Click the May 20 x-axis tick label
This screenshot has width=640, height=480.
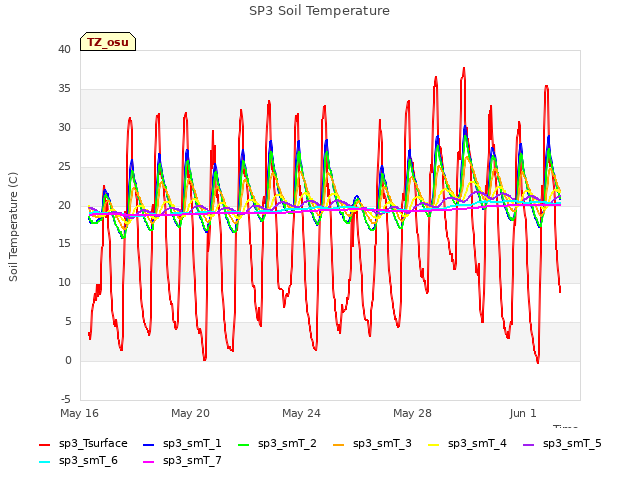[x=190, y=413]
